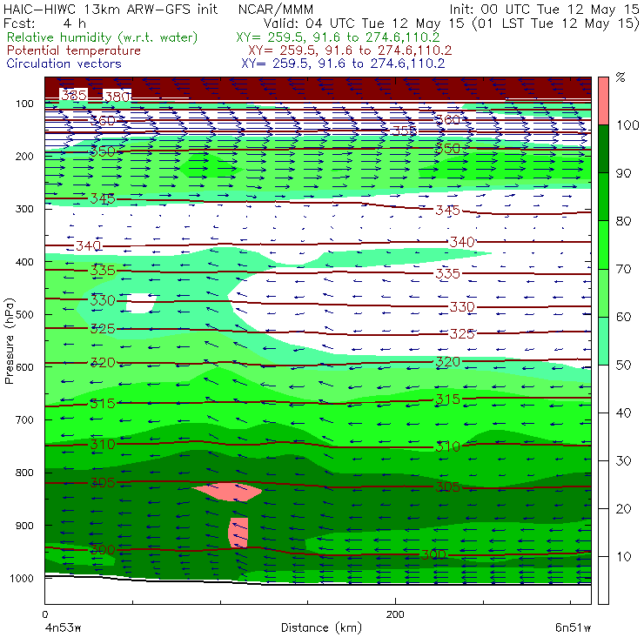Click the 'Fcst: 4 h' label

[x=44, y=23]
